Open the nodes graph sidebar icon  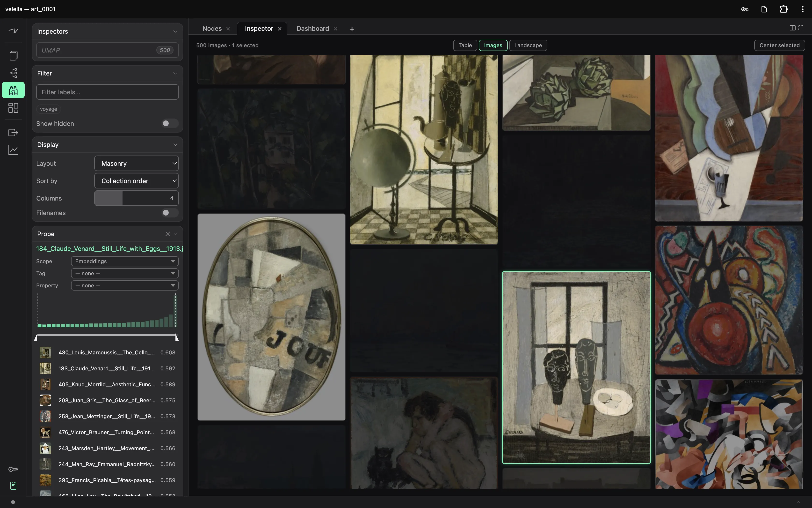pos(13,73)
